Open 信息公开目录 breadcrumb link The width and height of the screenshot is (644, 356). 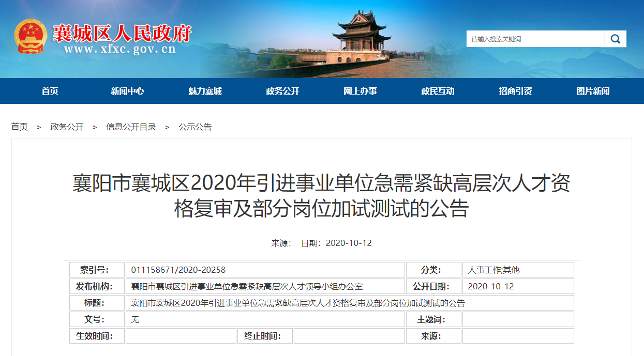(131, 127)
